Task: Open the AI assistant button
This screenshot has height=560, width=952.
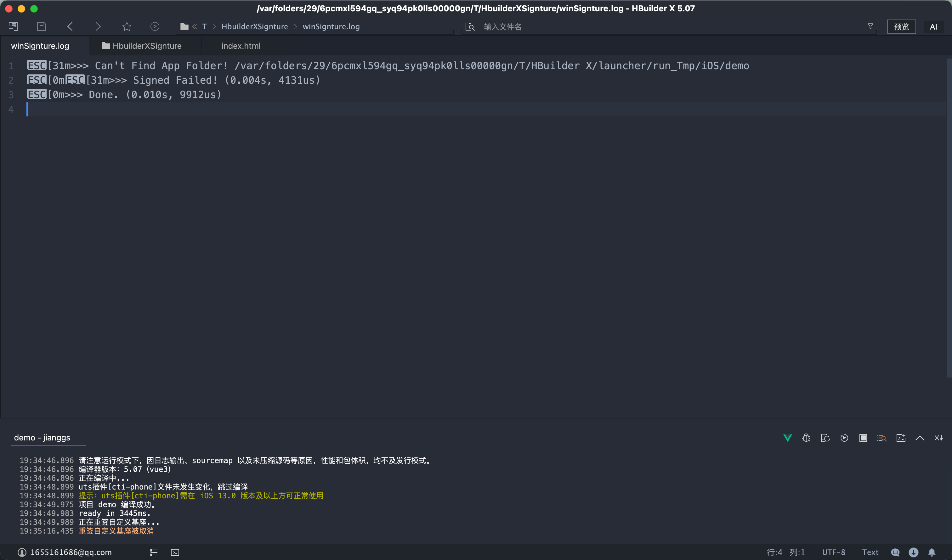Action: [933, 27]
